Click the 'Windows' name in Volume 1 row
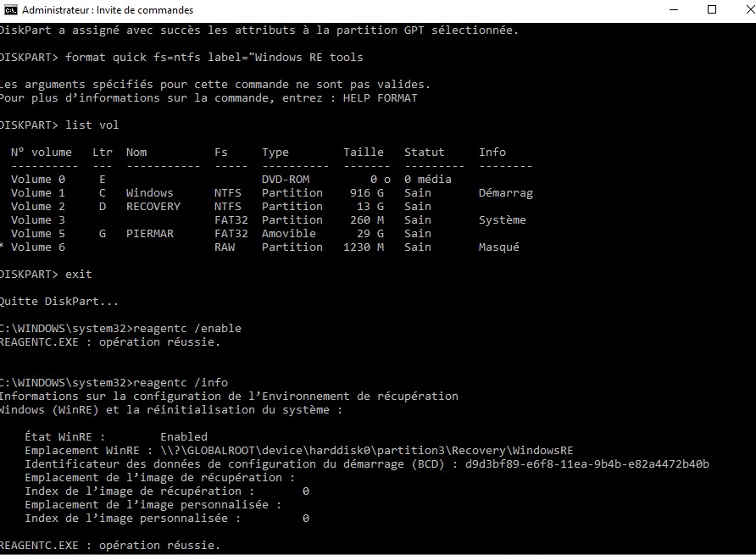Screen dimensions: 756x555 pyautogui.click(x=149, y=192)
